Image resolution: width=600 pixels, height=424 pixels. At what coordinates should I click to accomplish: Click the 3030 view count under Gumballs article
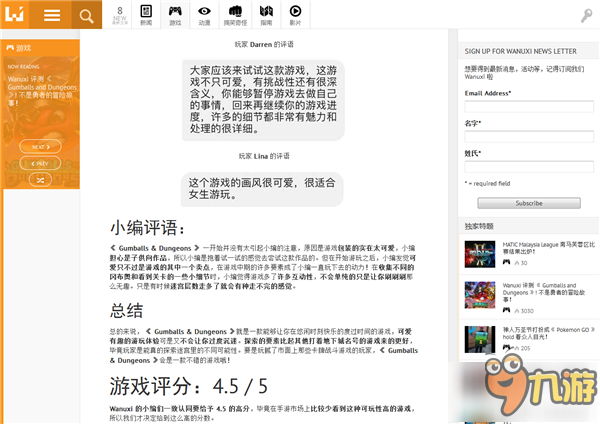524,311
